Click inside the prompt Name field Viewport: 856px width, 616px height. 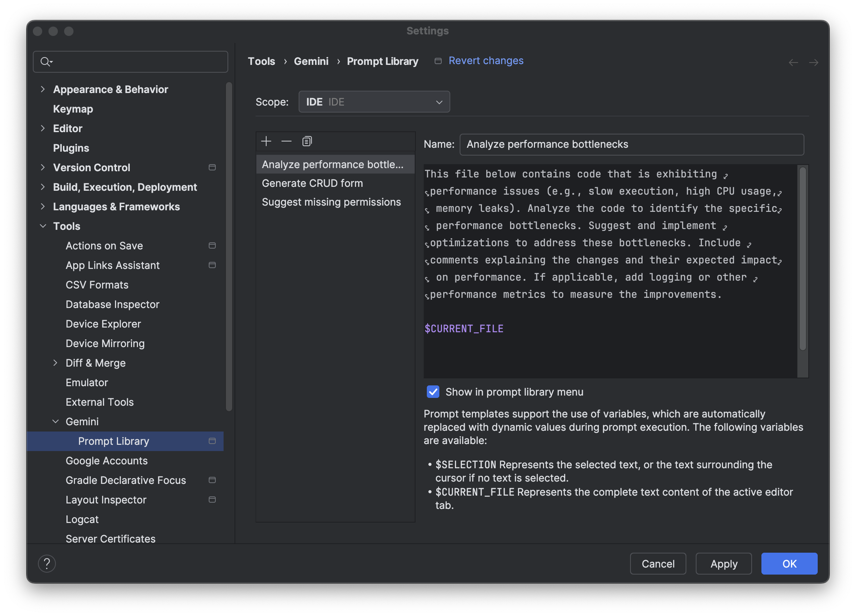tap(631, 144)
